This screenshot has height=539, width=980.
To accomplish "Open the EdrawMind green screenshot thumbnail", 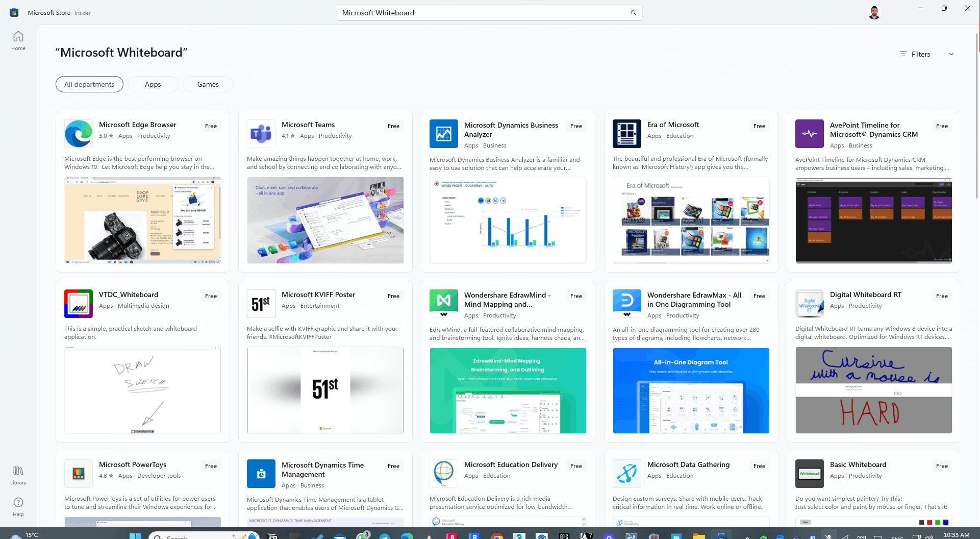I will 508,390.
